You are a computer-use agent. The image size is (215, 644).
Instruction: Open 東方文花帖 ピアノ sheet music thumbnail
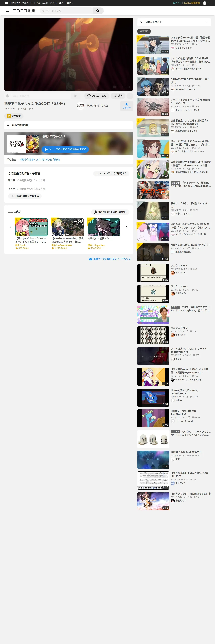(153, 481)
